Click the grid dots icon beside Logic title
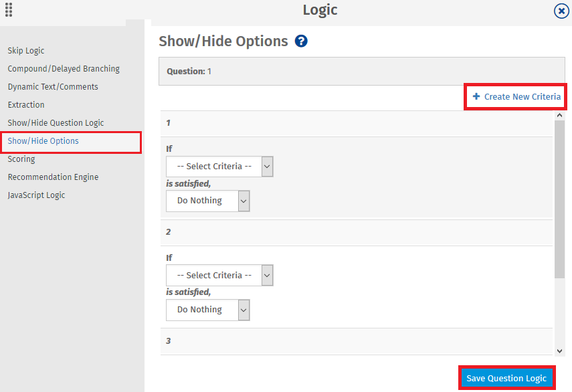 [x=9, y=10]
